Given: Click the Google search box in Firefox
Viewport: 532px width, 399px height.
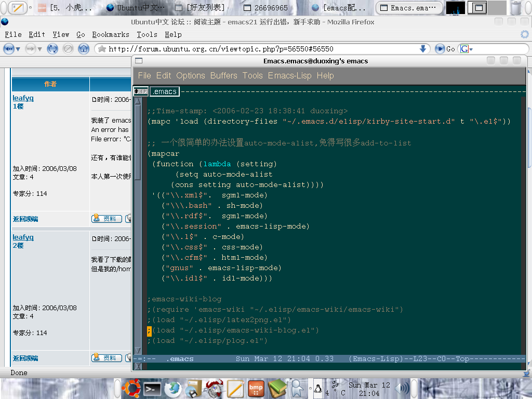Looking at the screenshot, I should pos(499,49).
